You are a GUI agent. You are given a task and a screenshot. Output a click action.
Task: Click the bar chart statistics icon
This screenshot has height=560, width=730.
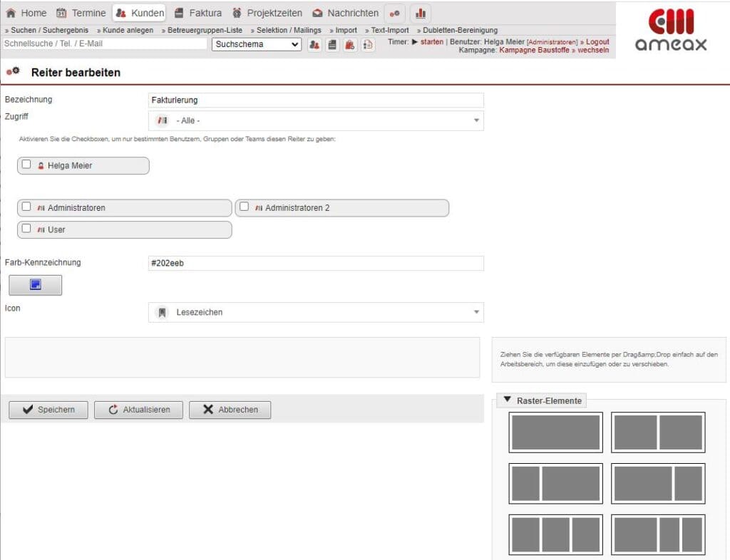point(421,13)
